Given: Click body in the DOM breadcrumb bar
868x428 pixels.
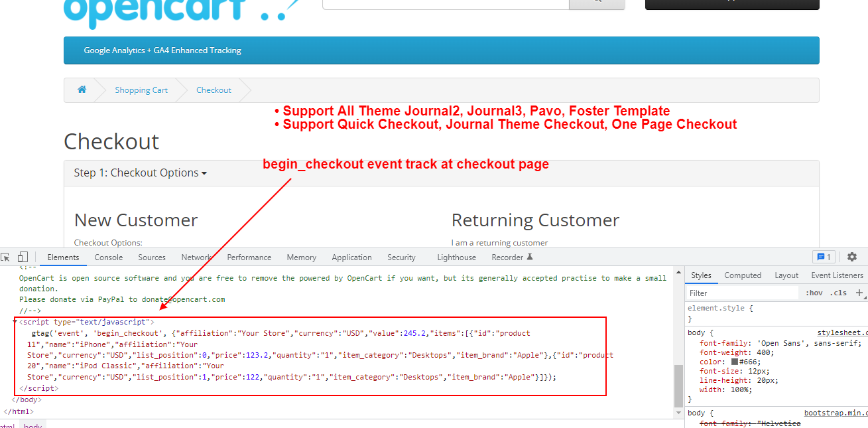Looking at the screenshot, I should click(x=33, y=425).
